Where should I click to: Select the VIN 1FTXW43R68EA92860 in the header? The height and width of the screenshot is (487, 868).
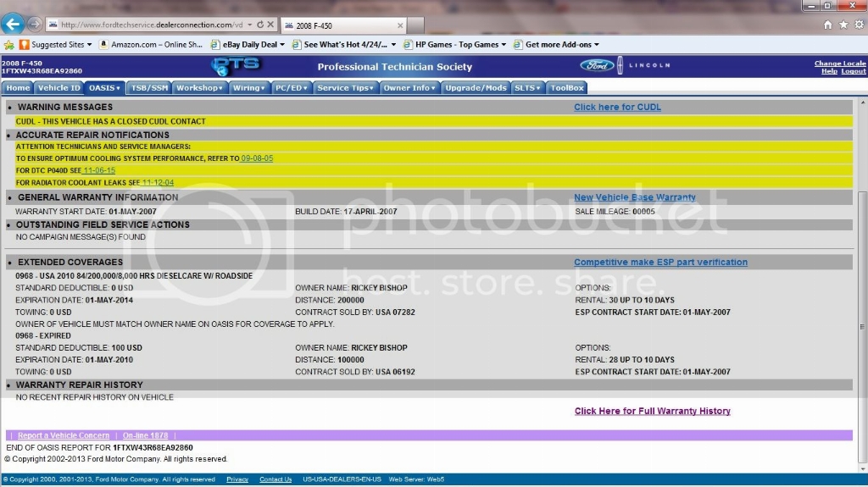(x=42, y=71)
